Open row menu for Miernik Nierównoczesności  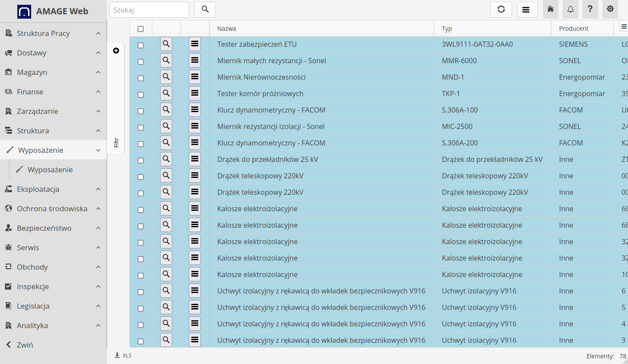pos(195,77)
